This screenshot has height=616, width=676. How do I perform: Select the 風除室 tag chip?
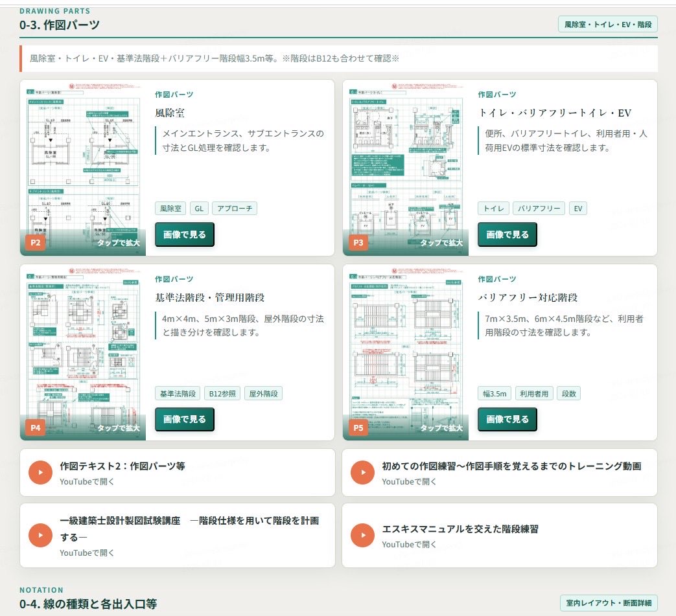[x=170, y=209]
